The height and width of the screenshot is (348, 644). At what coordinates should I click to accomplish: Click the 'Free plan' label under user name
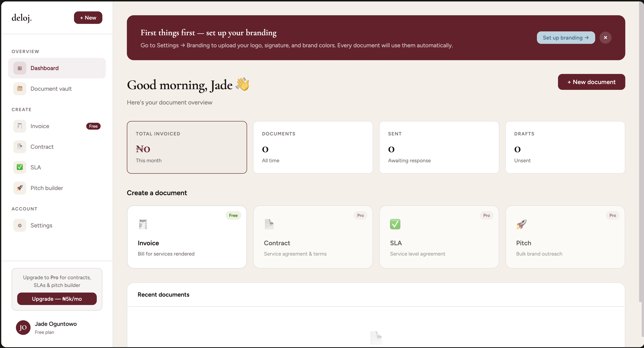[x=45, y=332]
